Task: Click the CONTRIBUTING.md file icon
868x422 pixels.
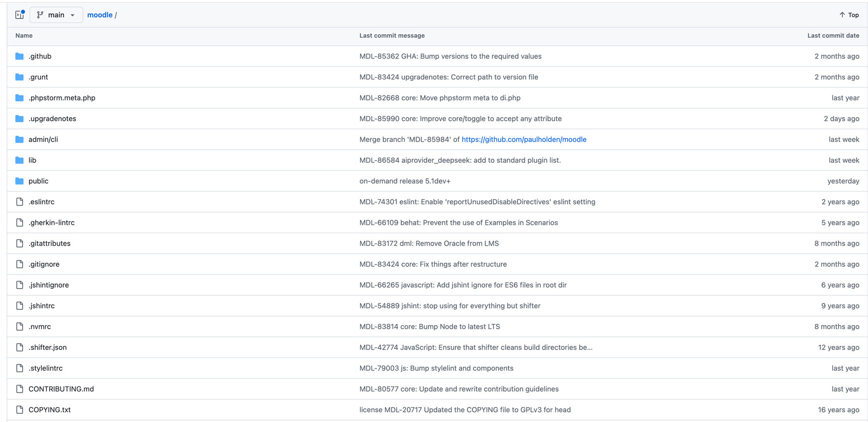Action: [19, 389]
